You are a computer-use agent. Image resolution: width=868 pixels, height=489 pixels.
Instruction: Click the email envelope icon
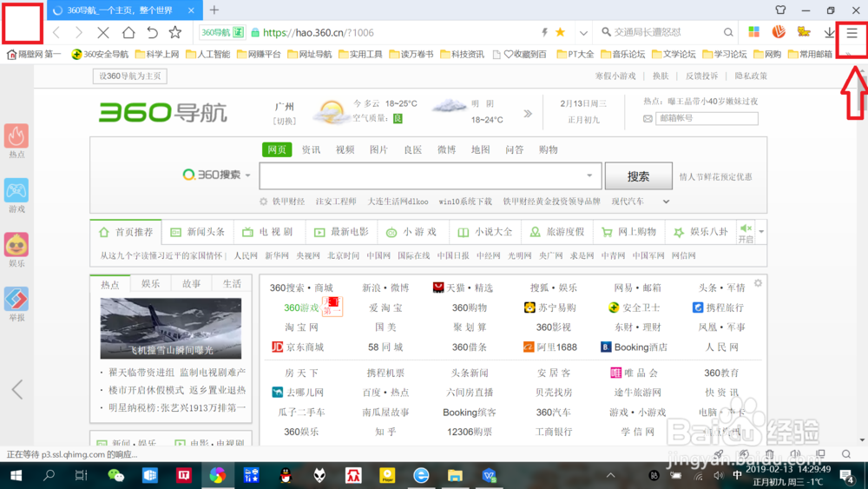(648, 118)
